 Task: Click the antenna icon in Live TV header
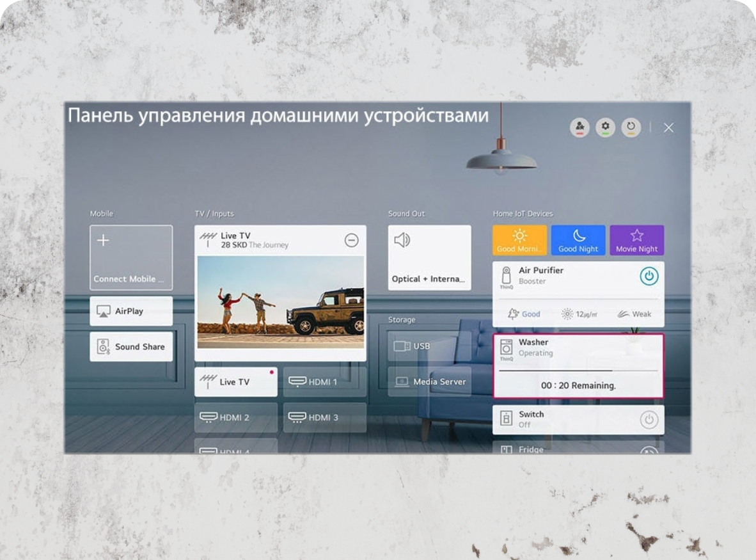(x=209, y=239)
